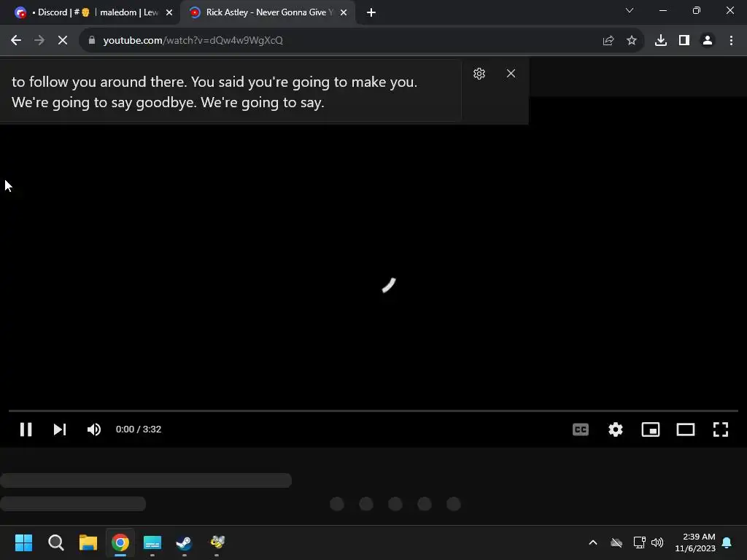Click the OneDrive cloud tray icon
Viewport: 747px width, 560px height.
click(x=616, y=542)
